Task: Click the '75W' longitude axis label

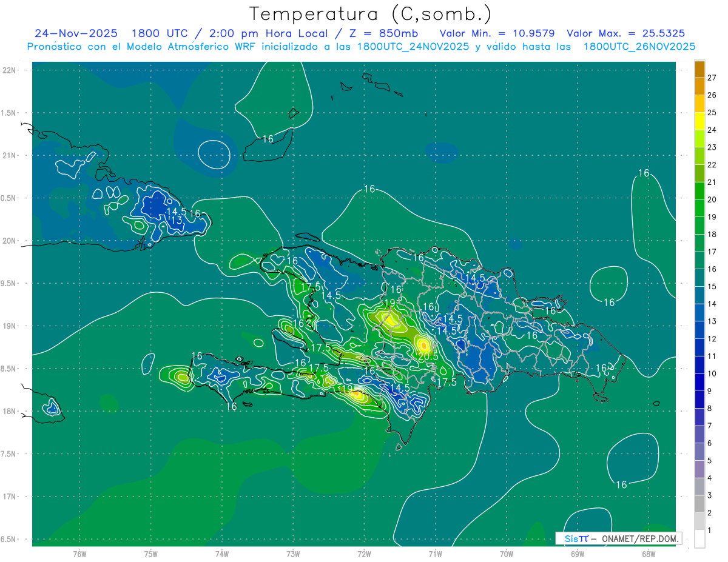Action: [151, 554]
